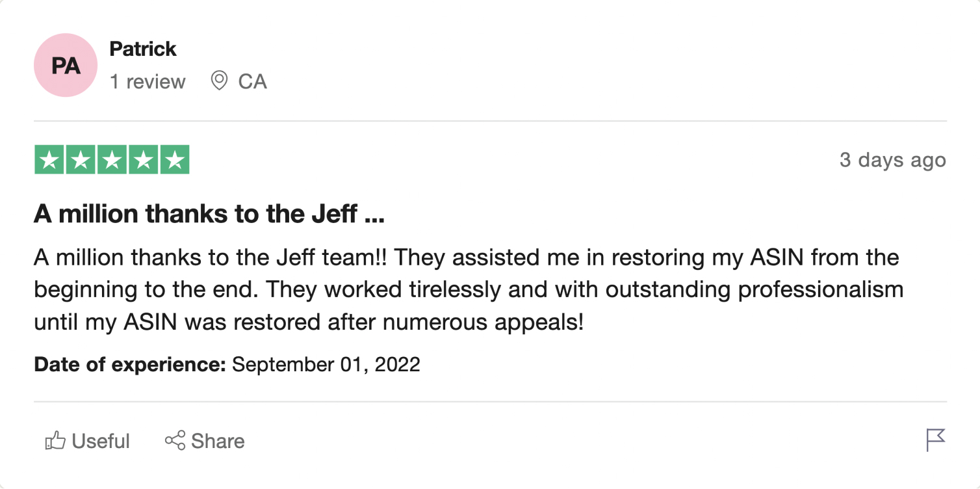The width and height of the screenshot is (980, 489).
Task: Click the CA location label
Action: (252, 82)
